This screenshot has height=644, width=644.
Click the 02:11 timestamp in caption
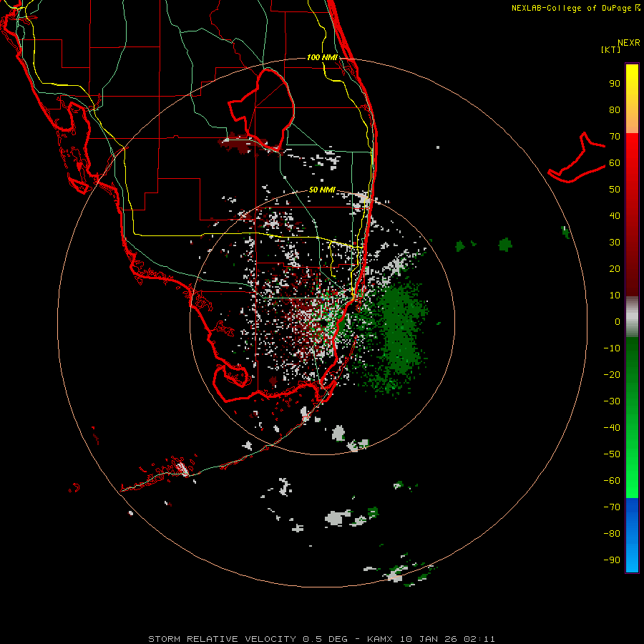coord(479,639)
